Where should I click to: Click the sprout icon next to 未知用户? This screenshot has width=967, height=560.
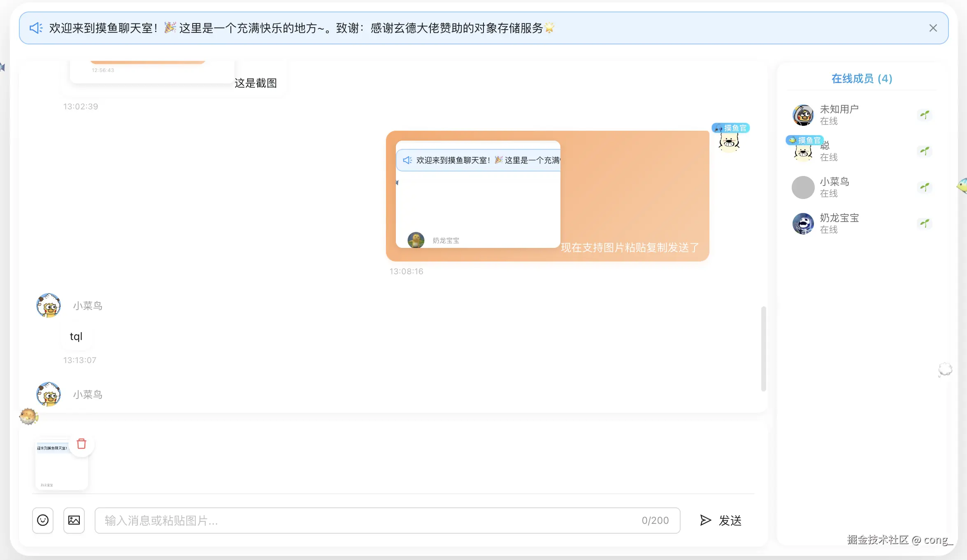click(x=925, y=115)
